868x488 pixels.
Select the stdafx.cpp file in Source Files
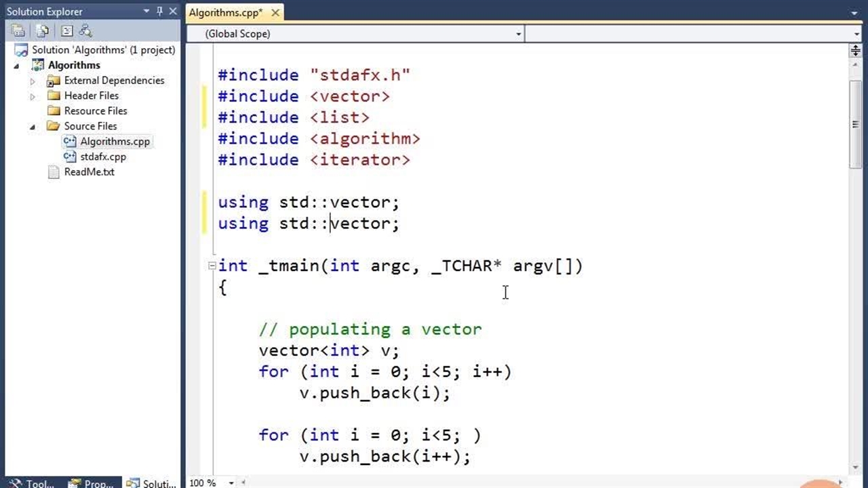coord(102,157)
